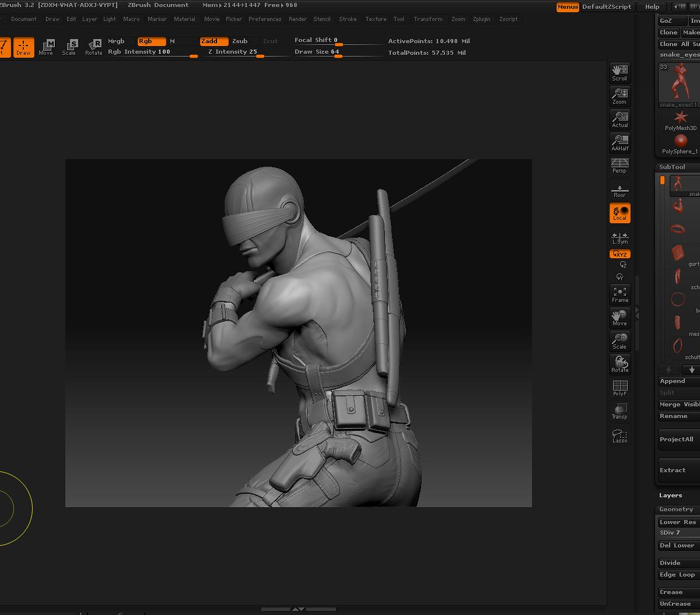This screenshot has height=615, width=700.
Task: Collapse the Geometry section
Action: (676, 509)
